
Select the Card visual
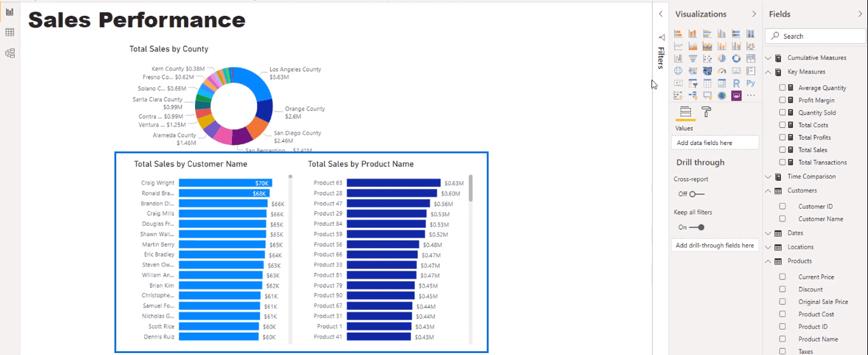[736, 71]
